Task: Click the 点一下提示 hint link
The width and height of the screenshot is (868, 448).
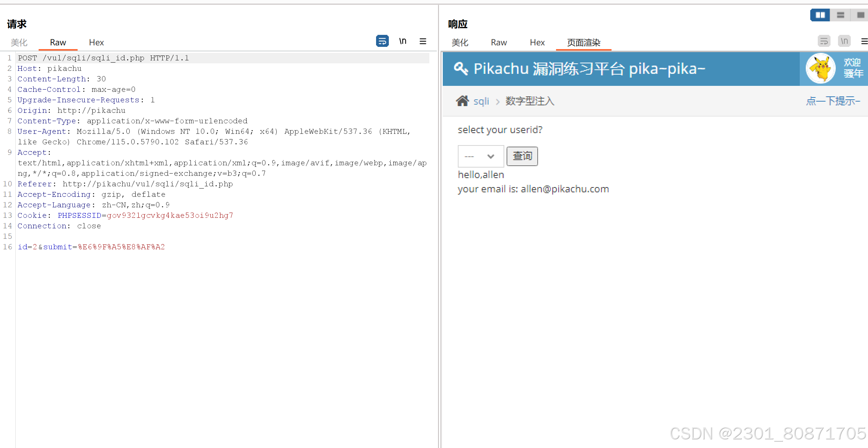Action: 833,101
